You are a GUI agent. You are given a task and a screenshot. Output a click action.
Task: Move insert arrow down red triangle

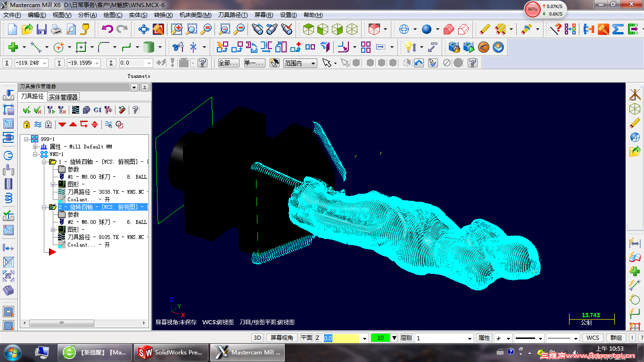tap(62, 124)
